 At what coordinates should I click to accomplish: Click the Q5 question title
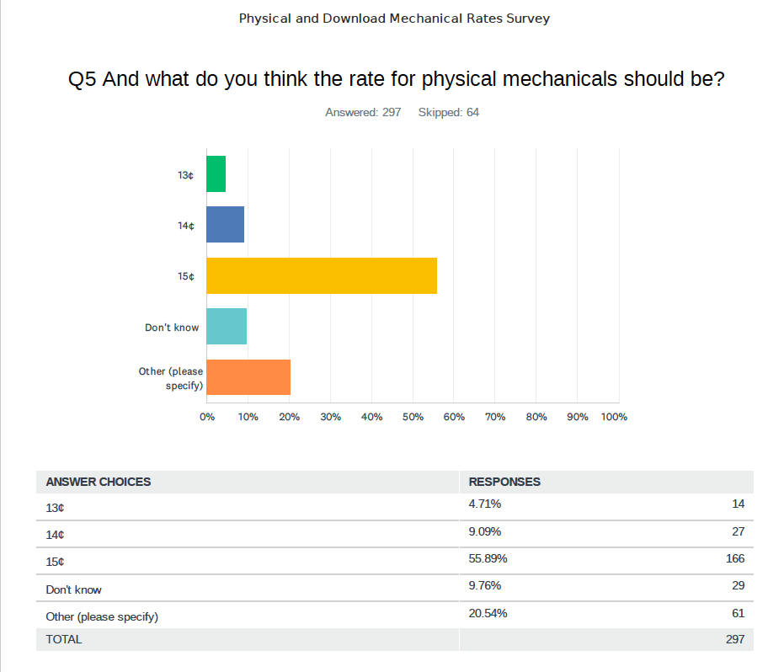[396, 79]
